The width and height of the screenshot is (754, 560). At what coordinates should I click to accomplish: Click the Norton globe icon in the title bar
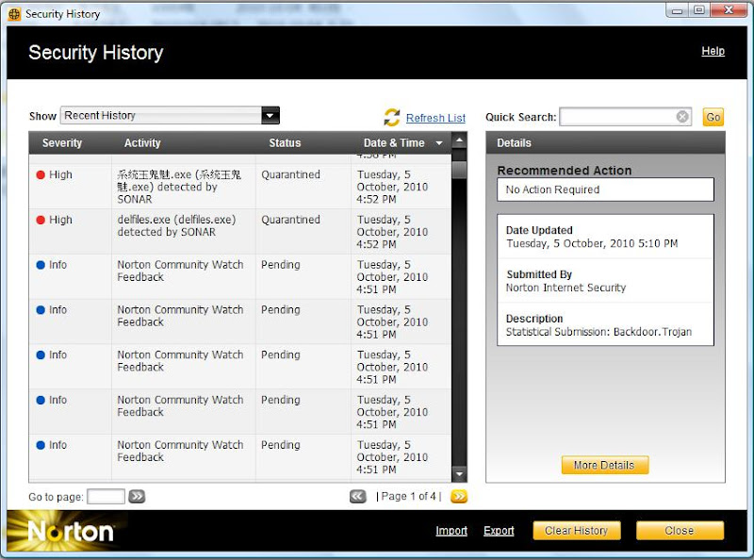[x=14, y=14]
